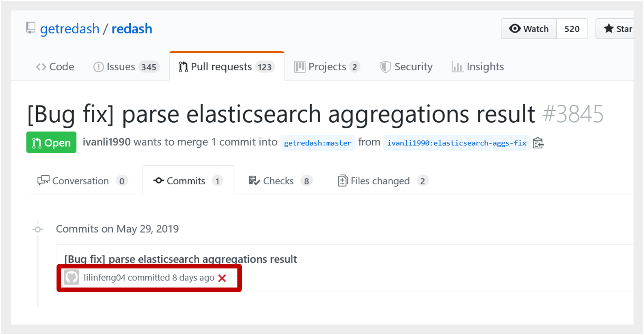Click the Files changed count badge 2
Image resolution: width=644 pixels, height=335 pixels.
tap(423, 181)
